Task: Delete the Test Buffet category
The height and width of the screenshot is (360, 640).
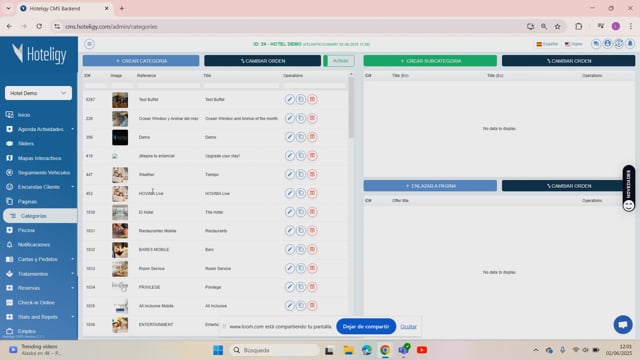Action: point(312,99)
